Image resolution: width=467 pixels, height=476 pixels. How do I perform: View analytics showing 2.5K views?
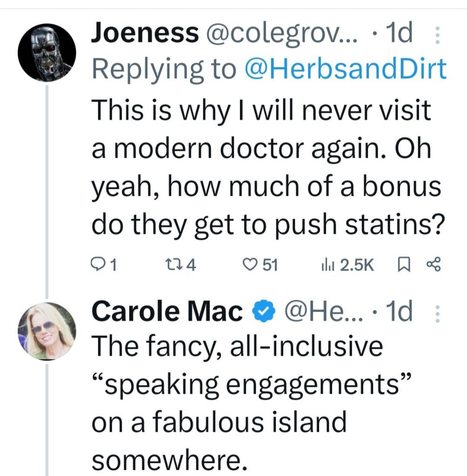coord(322,265)
